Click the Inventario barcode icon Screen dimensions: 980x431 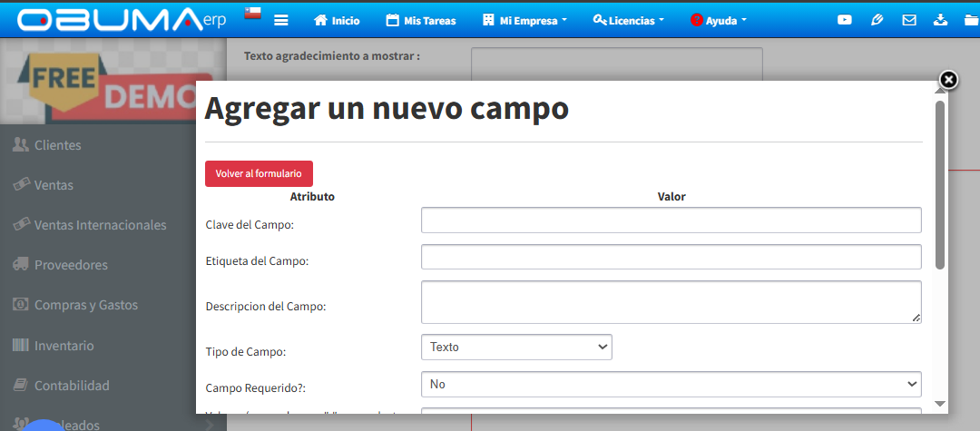(21, 346)
